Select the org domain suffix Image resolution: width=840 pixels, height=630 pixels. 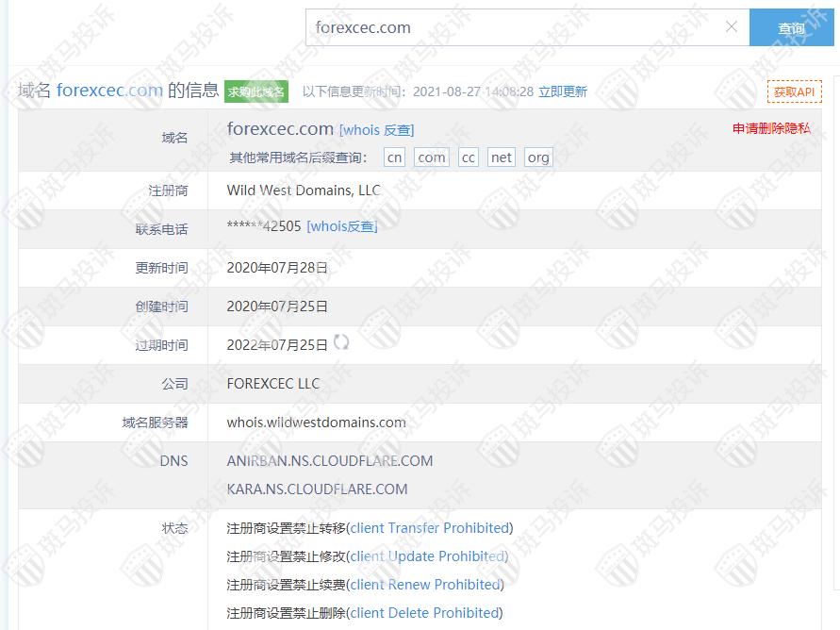click(538, 157)
